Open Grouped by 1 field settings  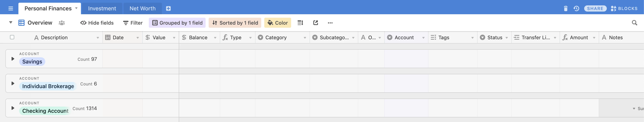177,23
